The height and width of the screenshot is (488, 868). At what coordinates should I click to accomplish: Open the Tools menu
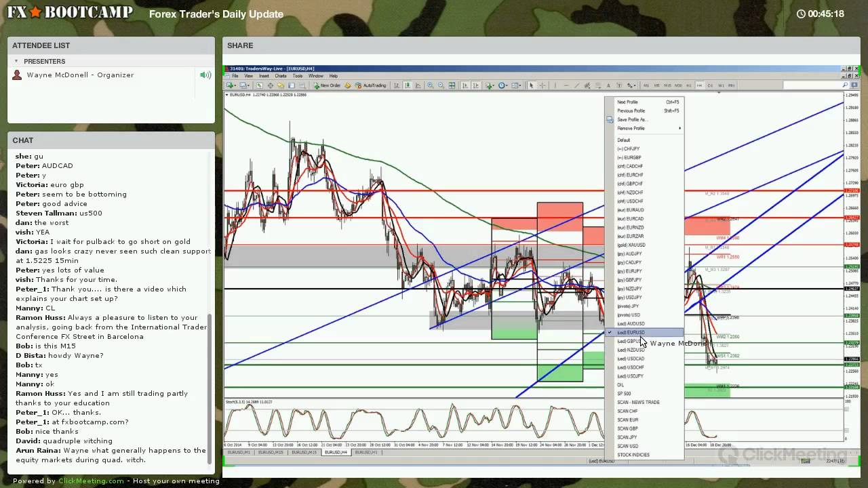tap(298, 76)
